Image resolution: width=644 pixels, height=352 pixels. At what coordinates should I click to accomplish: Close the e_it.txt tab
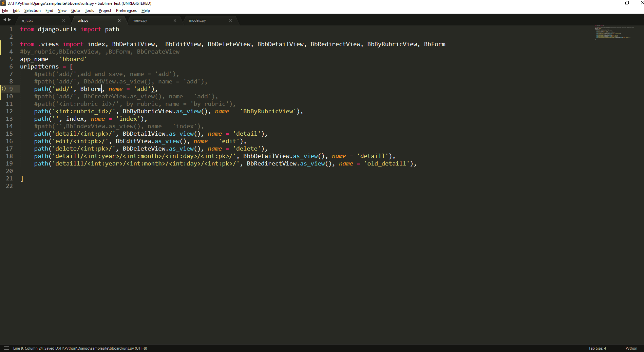point(63,20)
